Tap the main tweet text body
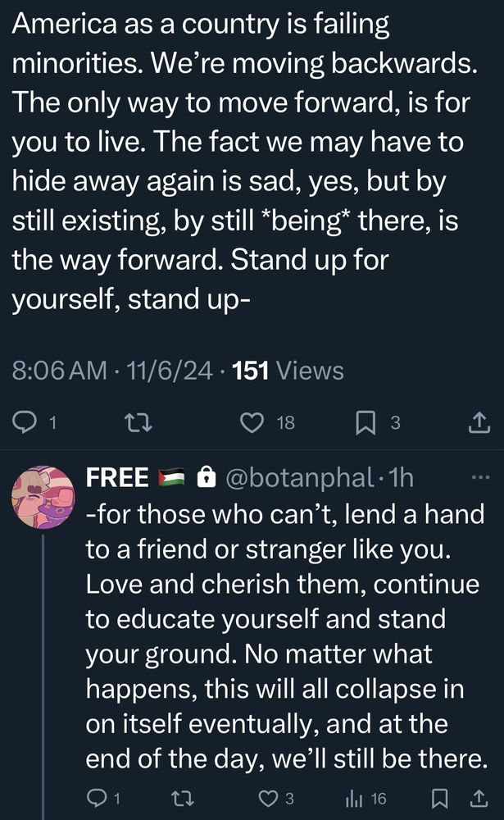This screenshot has width=504, height=820. click(x=245, y=162)
